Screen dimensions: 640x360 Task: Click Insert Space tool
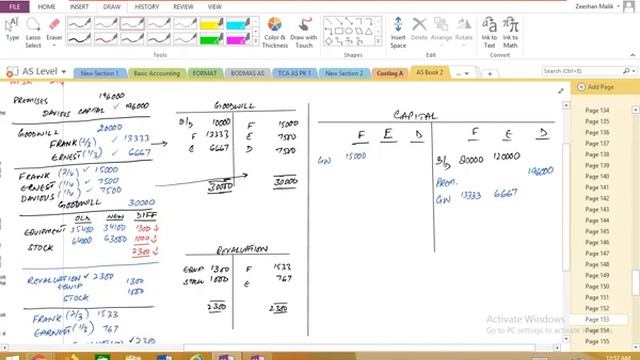pyautogui.click(x=398, y=33)
